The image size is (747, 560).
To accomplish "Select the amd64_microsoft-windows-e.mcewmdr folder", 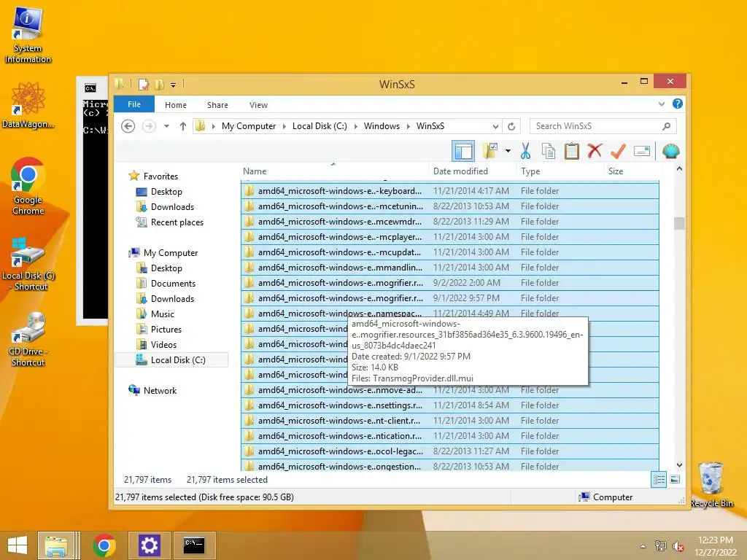I will click(x=449, y=222).
